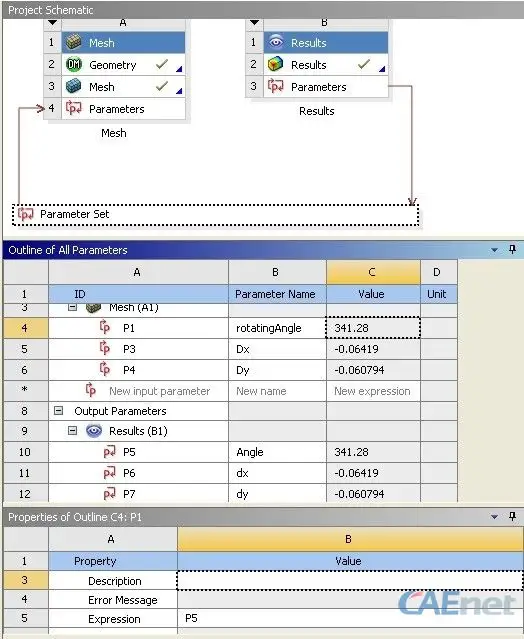Click the New name field
Screen dimensions: 524x639
point(277,391)
